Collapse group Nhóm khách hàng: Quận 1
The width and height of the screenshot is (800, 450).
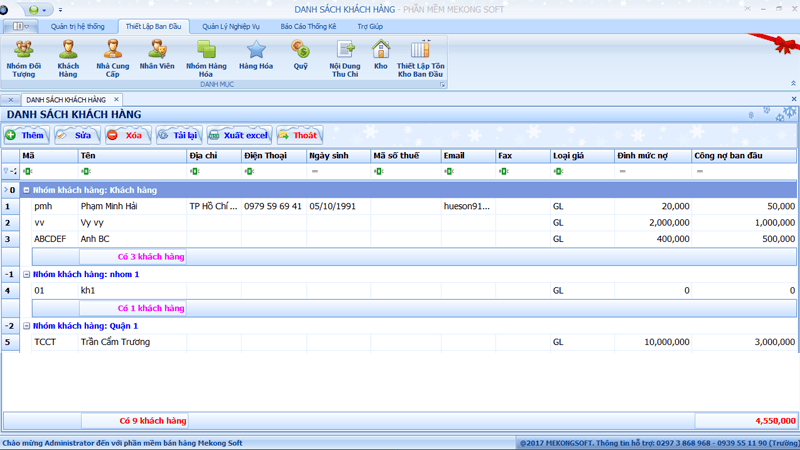(x=27, y=326)
